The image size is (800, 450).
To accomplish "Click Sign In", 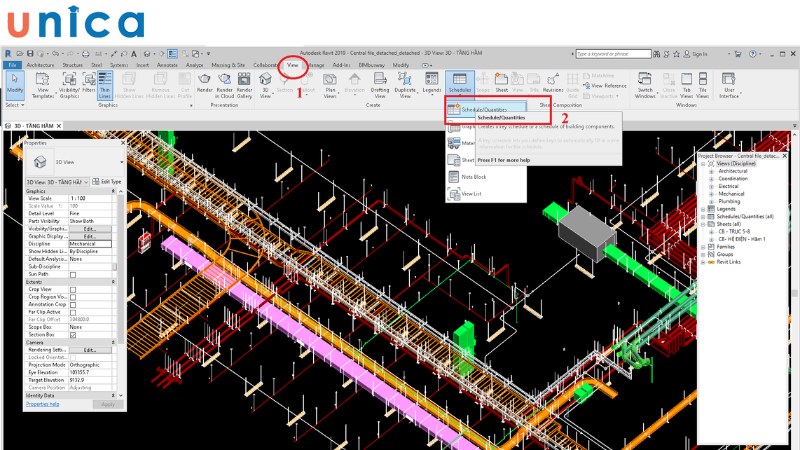I will [x=695, y=54].
